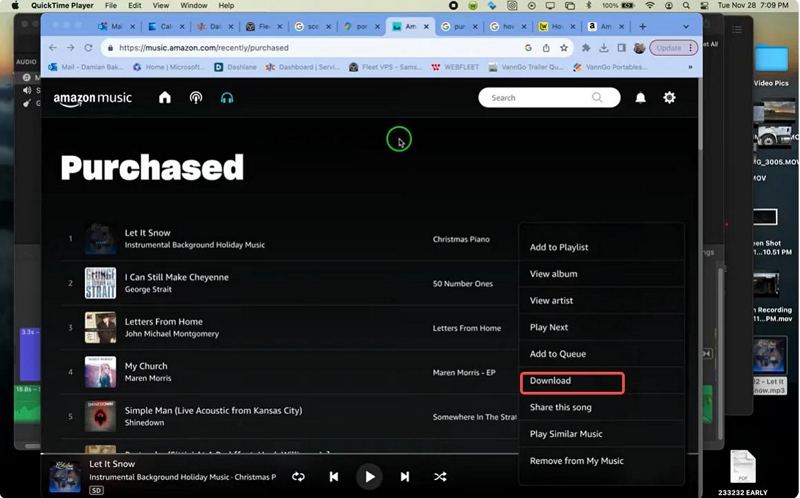
Task: Skip to next track
Action: [x=405, y=477]
